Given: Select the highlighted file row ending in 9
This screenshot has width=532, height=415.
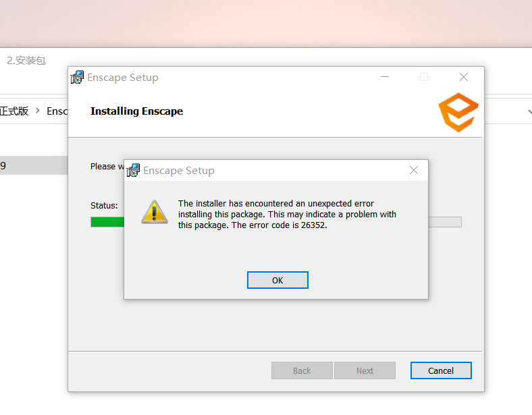Looking at the screenshot, I should coord(34,165).
